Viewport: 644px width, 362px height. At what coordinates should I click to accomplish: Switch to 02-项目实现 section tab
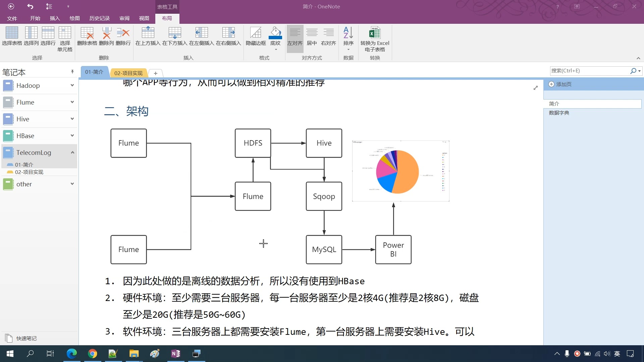click(x=128, y=73)
